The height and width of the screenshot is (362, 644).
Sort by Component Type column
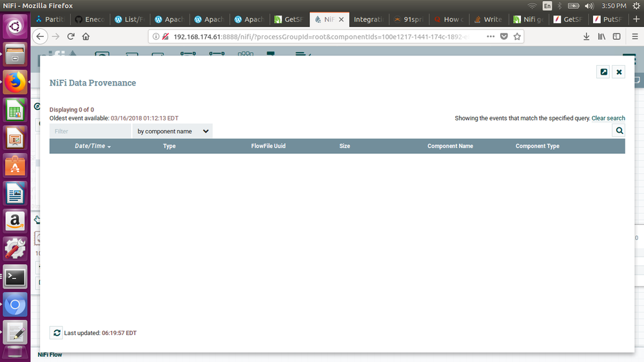(x=537, y=146)
